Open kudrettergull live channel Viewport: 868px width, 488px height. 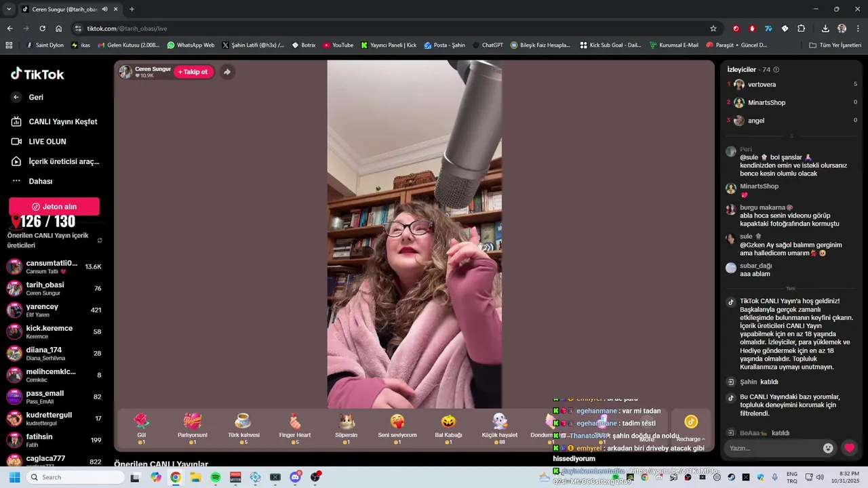pyautogui.click(x=54, y=418)
